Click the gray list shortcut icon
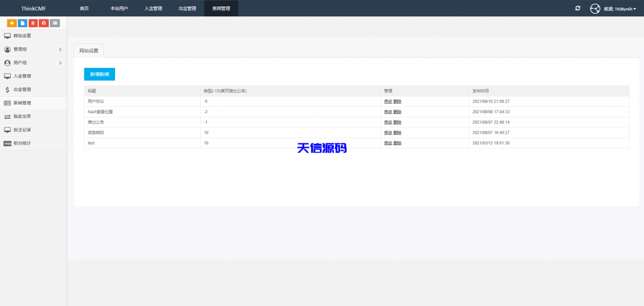Screen dimensions: 644x306 coord(55,23)
